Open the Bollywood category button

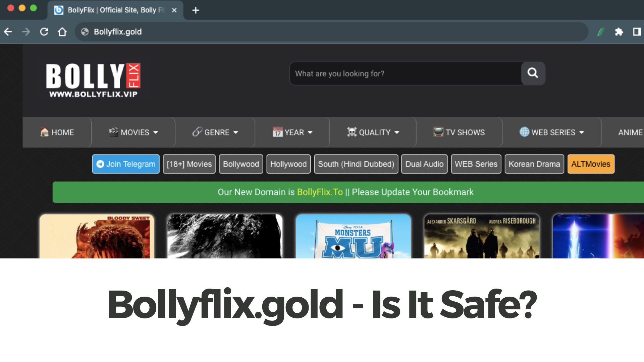[x=241, y=164]
